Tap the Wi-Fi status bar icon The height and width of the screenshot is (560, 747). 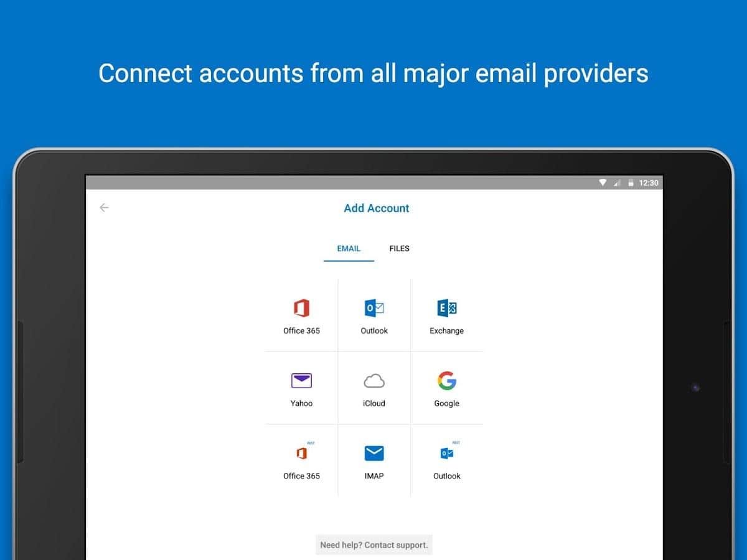click(603, 183)
